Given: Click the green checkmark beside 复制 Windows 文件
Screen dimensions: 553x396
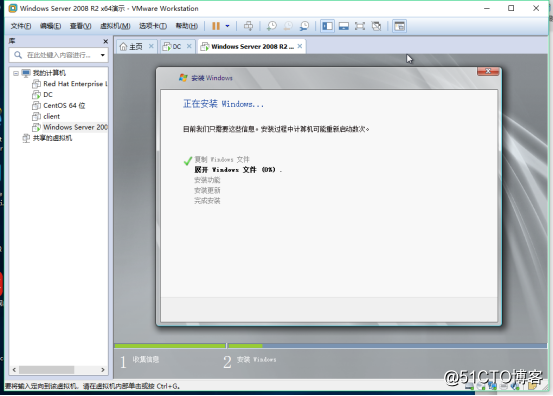Looking at the screenshot, I should click(188, 161).
